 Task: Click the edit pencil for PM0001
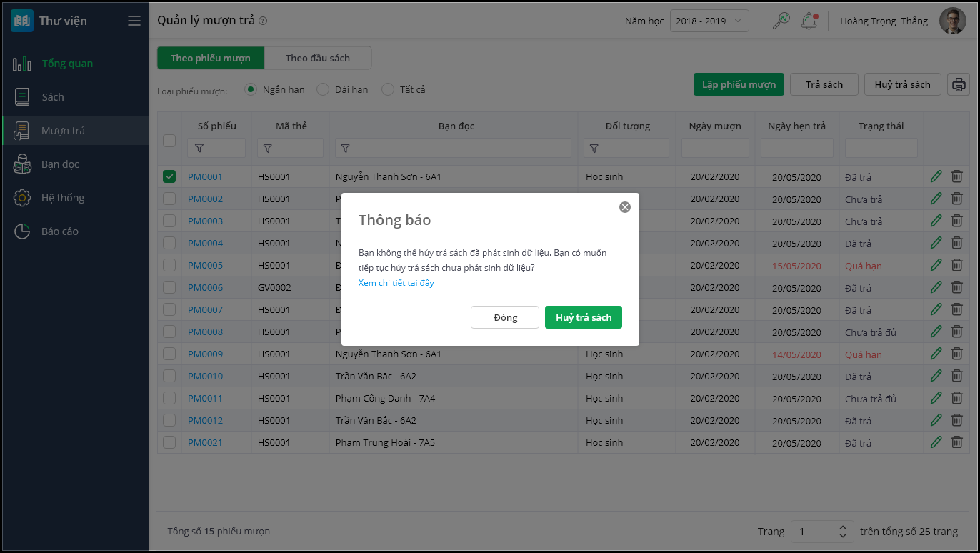936,176
